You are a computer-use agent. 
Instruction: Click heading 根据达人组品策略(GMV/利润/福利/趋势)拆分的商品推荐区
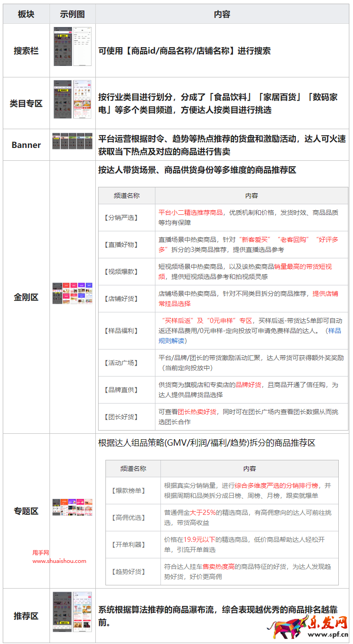pyautogui.click(x=207, y=443)
